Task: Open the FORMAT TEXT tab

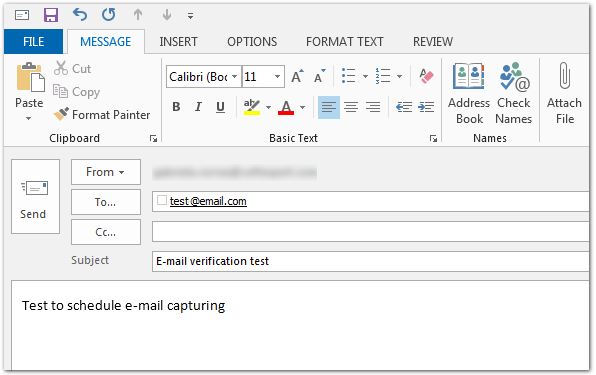Action: [345, 41]
